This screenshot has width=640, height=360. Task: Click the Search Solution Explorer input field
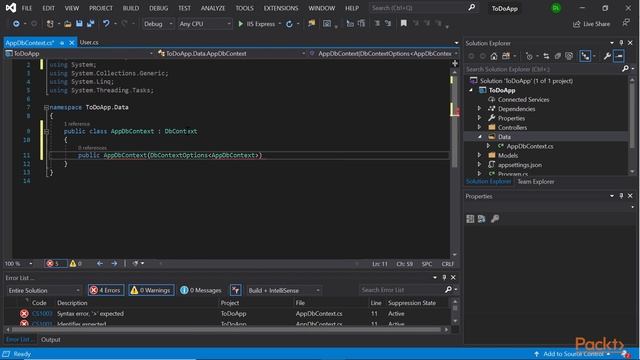click(543, 69)
